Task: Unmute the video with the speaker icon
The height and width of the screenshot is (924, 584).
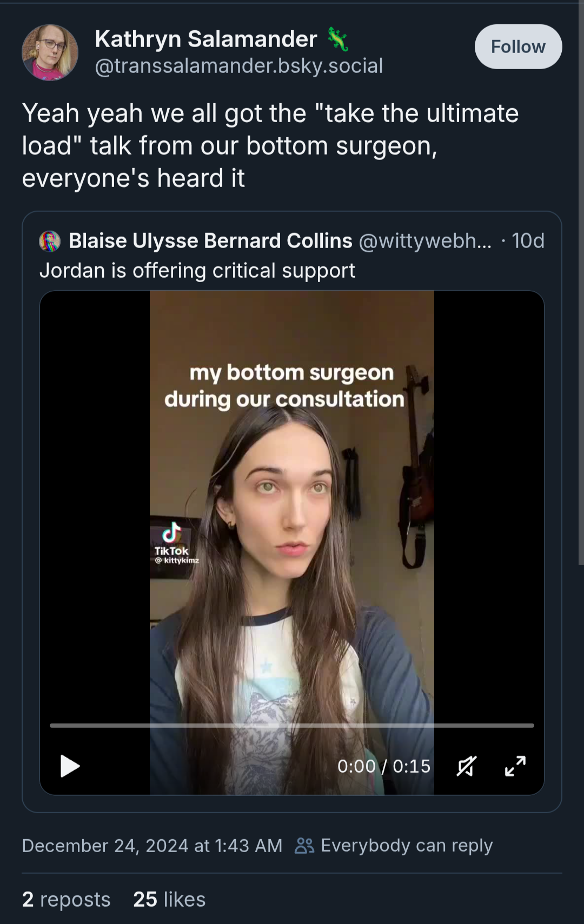Action: click(x=466, y=766)
